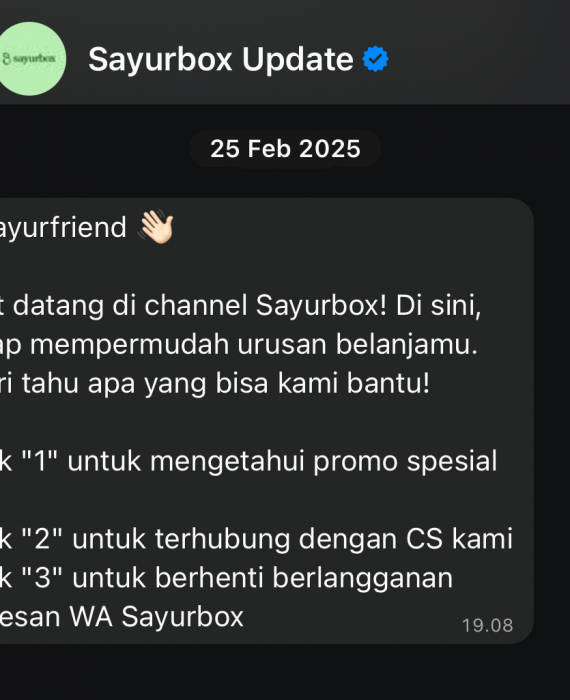Click the option "2" CS kami line
This screenshot has width=570, height=700.
coord(256,539)
